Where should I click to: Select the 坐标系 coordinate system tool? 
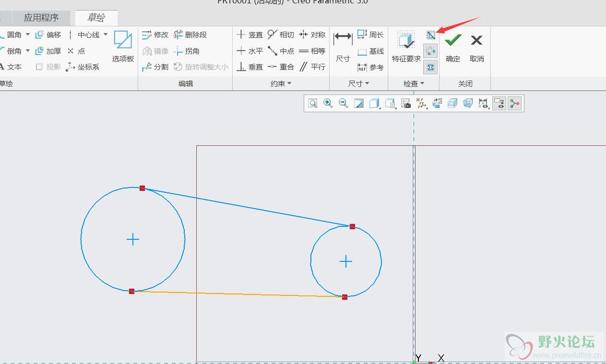point(83,67)
